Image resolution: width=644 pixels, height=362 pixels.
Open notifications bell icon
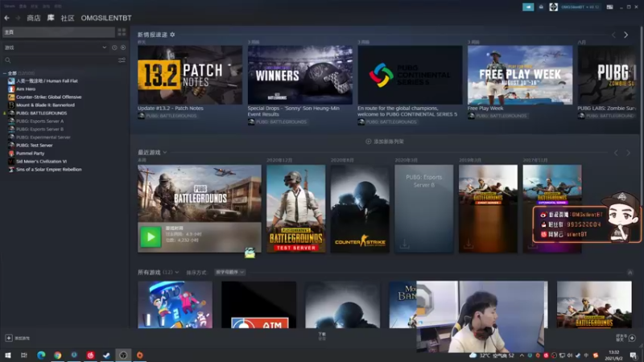(x=541, y=7)
